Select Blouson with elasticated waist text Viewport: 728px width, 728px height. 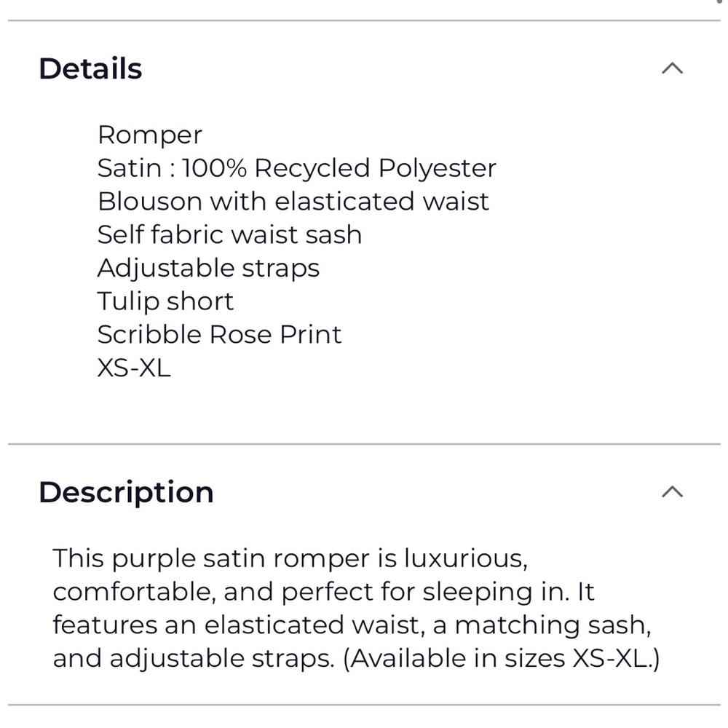293,202
